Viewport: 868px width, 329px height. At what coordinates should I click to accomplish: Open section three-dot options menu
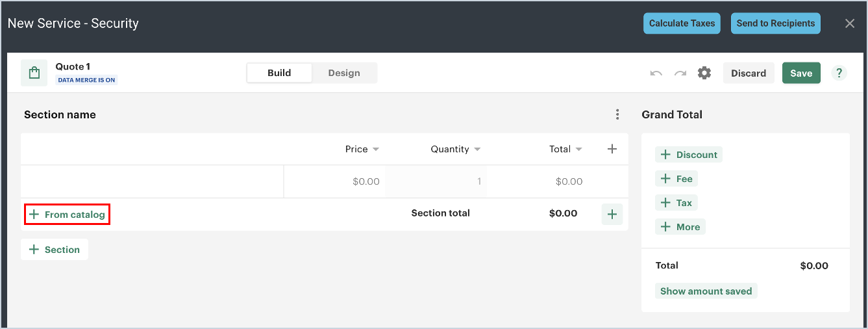click(x=617, y=114)
